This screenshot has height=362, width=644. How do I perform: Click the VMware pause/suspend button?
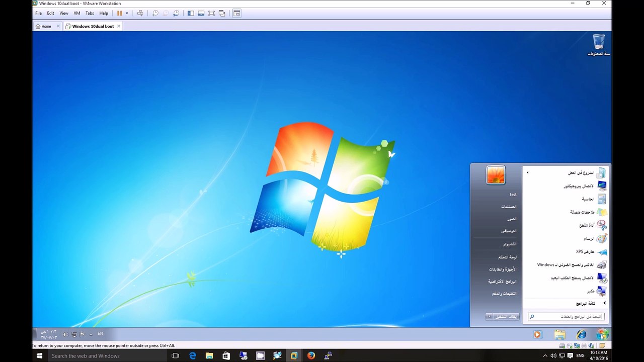(120, 13)
